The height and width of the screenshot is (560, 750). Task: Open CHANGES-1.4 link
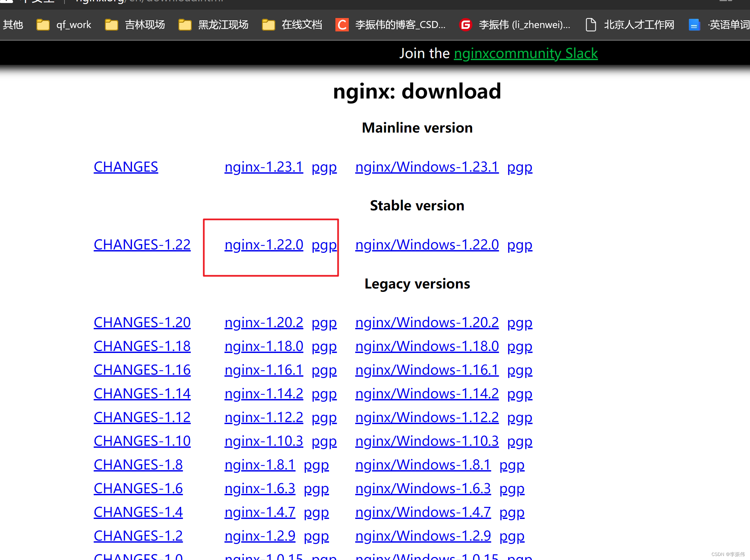pos(138,513)
